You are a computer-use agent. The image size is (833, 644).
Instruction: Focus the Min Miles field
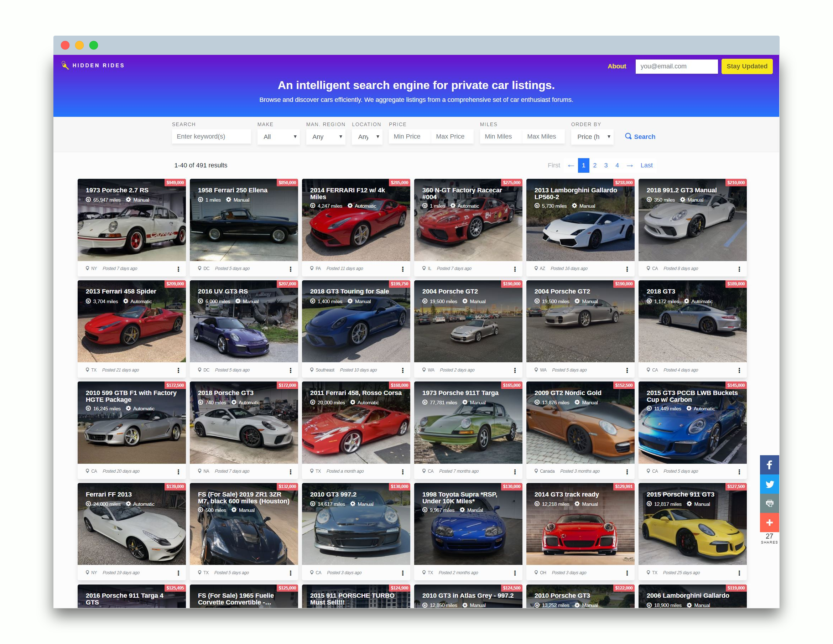point(501,136)
